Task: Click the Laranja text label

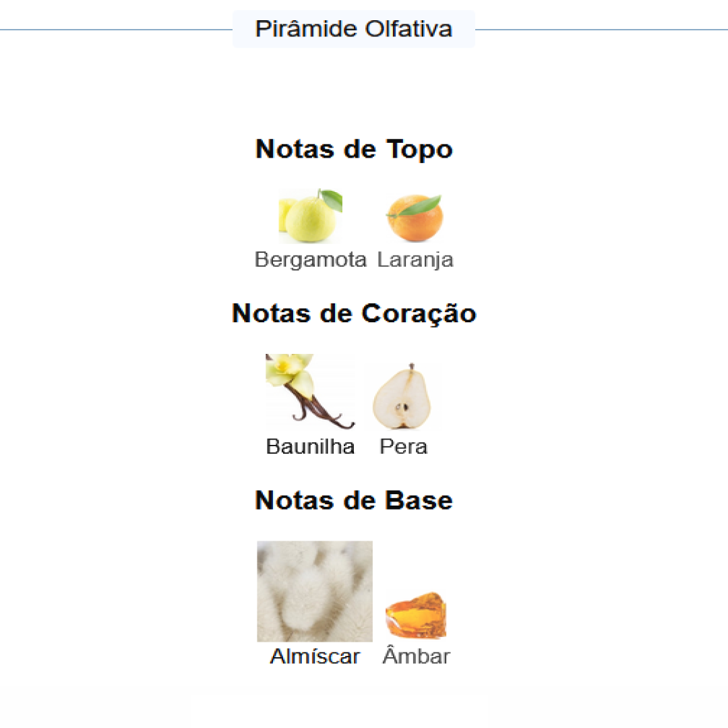Action: pos(415,260)
